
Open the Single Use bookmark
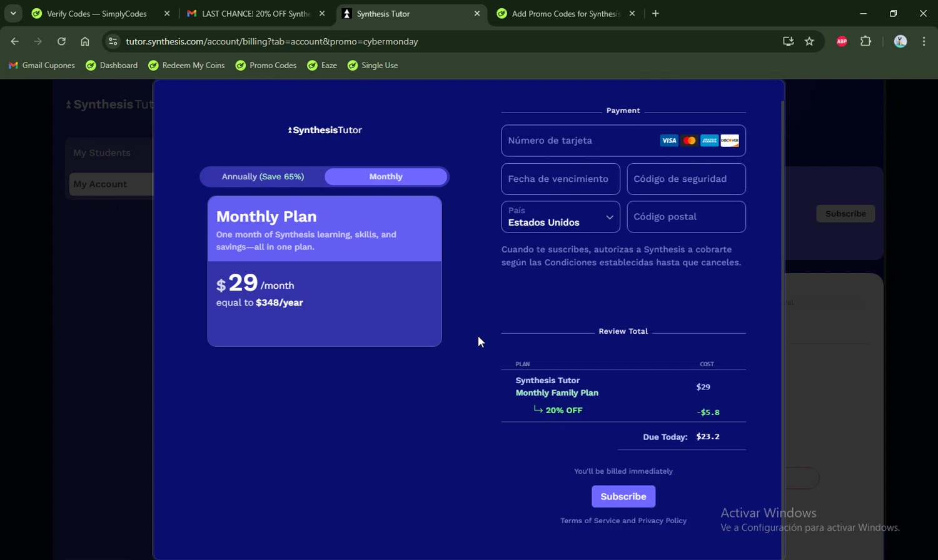pos(373,65)
